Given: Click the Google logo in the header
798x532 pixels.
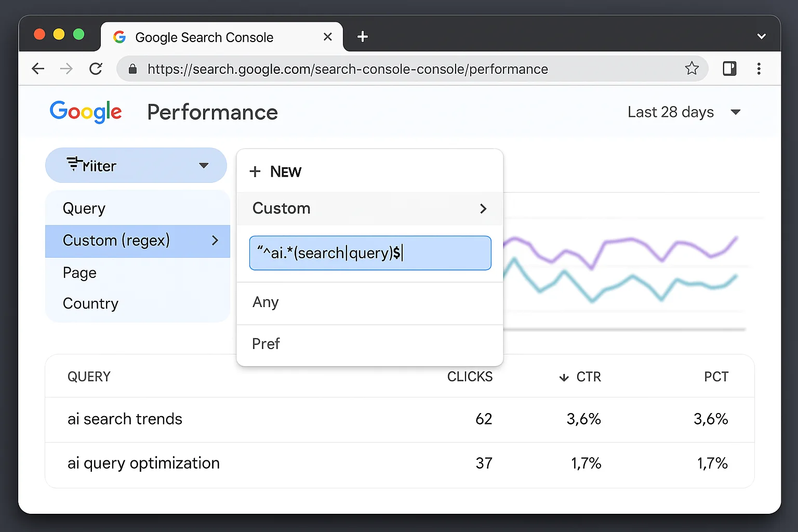Looking at the screenshot, I should click(85, 112).
